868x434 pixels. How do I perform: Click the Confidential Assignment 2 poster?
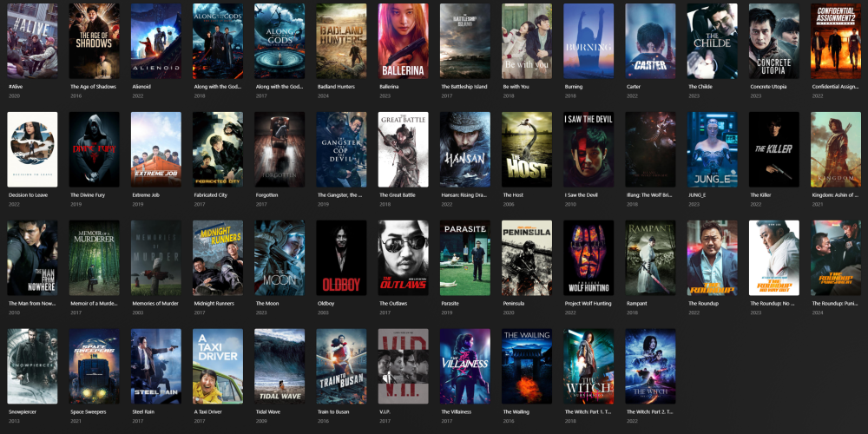[836, 41]
